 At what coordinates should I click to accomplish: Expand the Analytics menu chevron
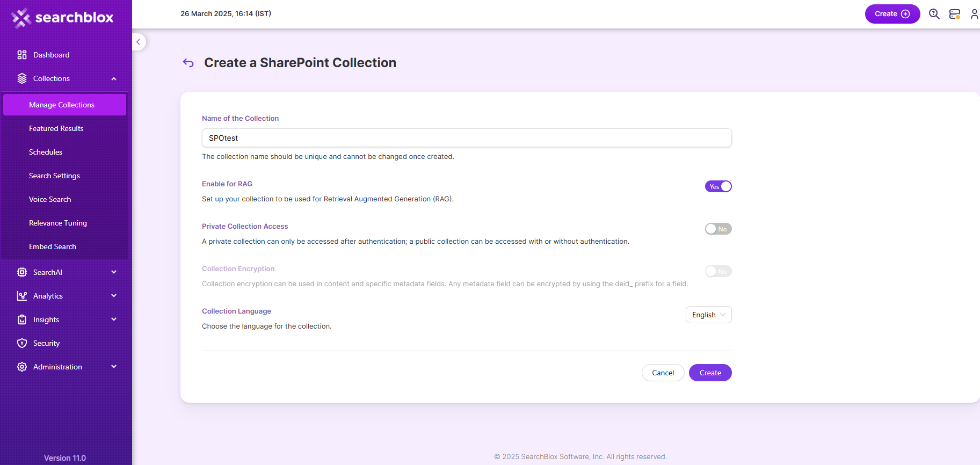pos(114,296)
